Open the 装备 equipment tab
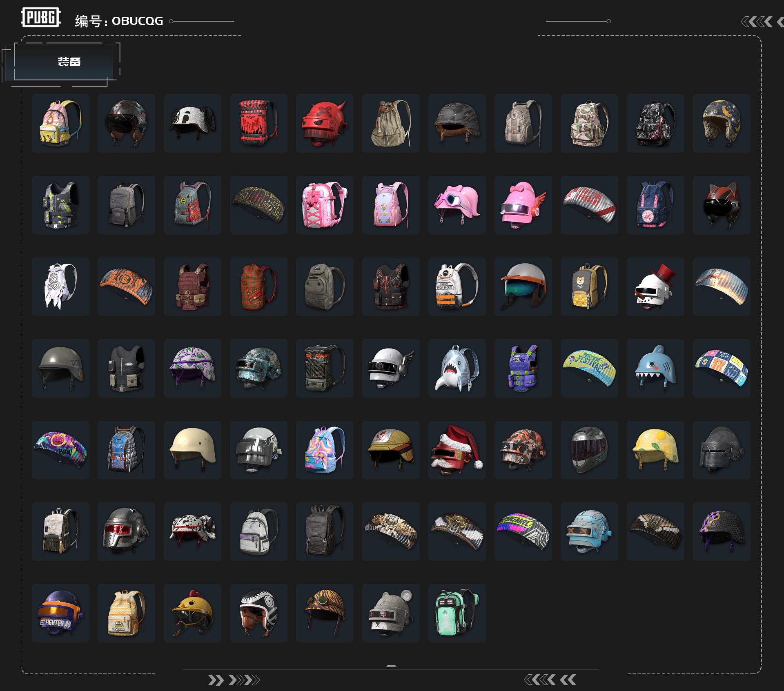Image resolution: width=784 pixels, height=691 pixels. coord(64,62)
